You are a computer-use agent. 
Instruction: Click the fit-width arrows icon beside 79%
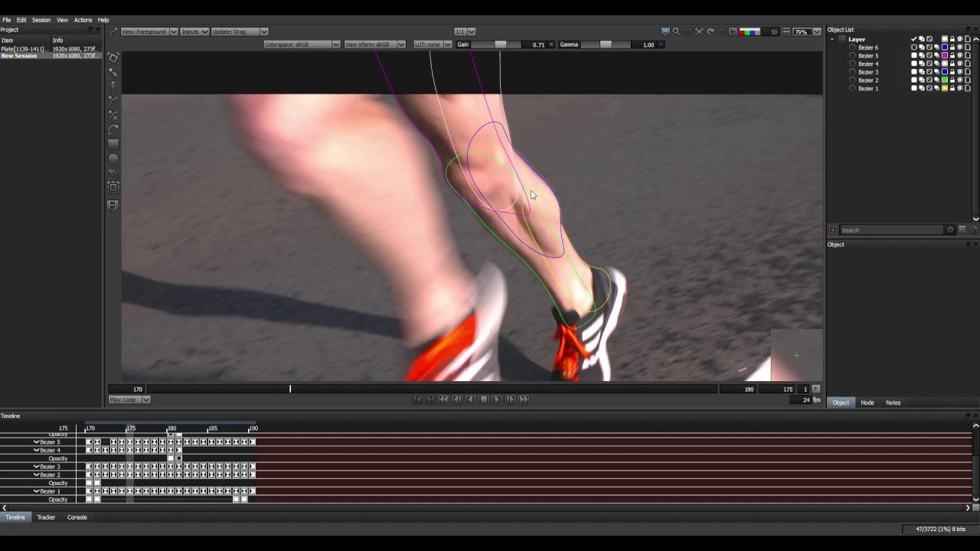pyautogui.click(x=786, y=31)
